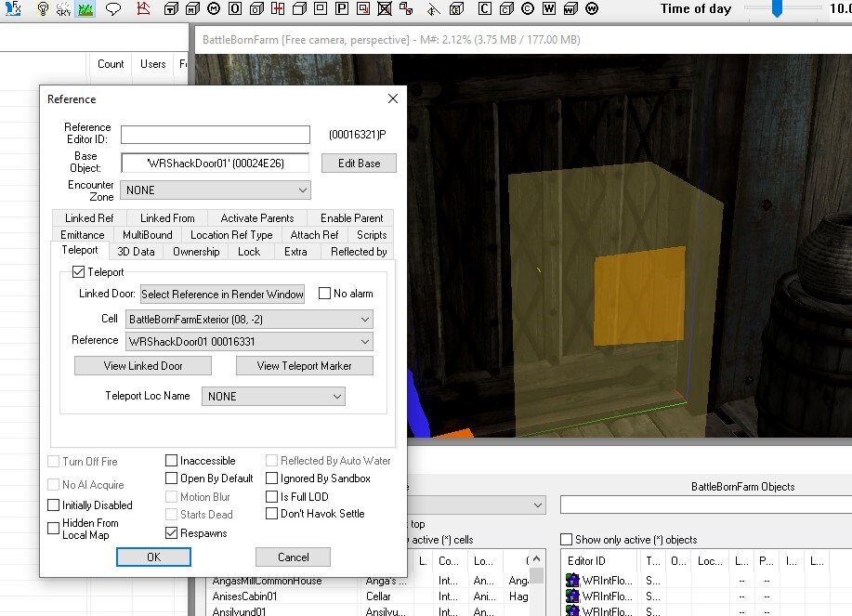The width and height of the screenshot is (852, 616).
Task: Click the BattleBornFarm Objects filter field
Action: click(x=706, y=505)
